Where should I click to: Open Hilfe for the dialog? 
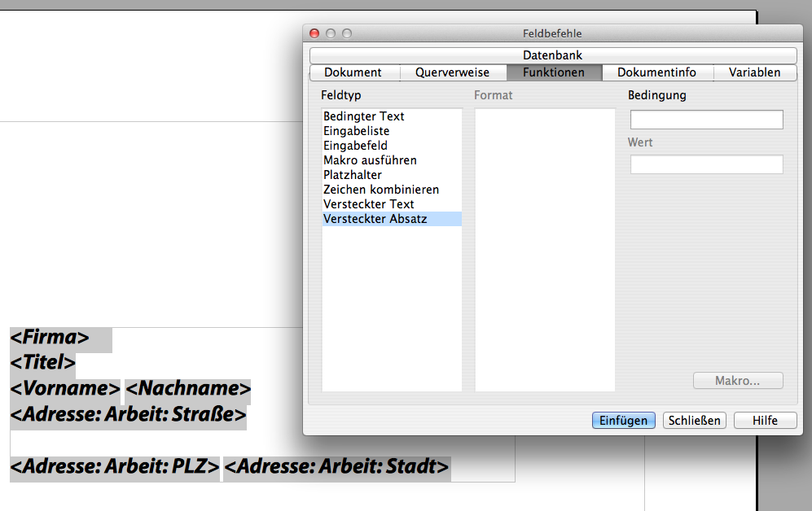tap(765, 421)
